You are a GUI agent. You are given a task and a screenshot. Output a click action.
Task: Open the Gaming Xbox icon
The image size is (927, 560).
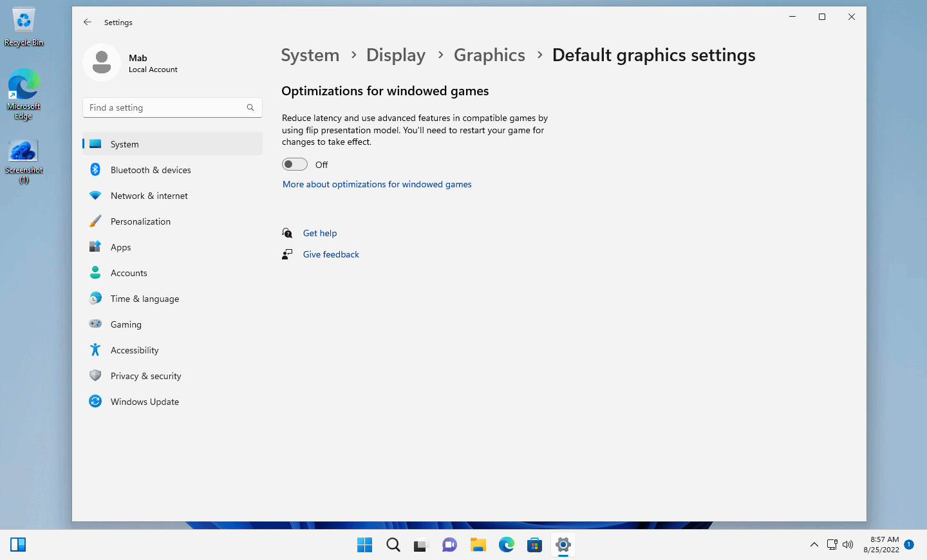(95, 324)
